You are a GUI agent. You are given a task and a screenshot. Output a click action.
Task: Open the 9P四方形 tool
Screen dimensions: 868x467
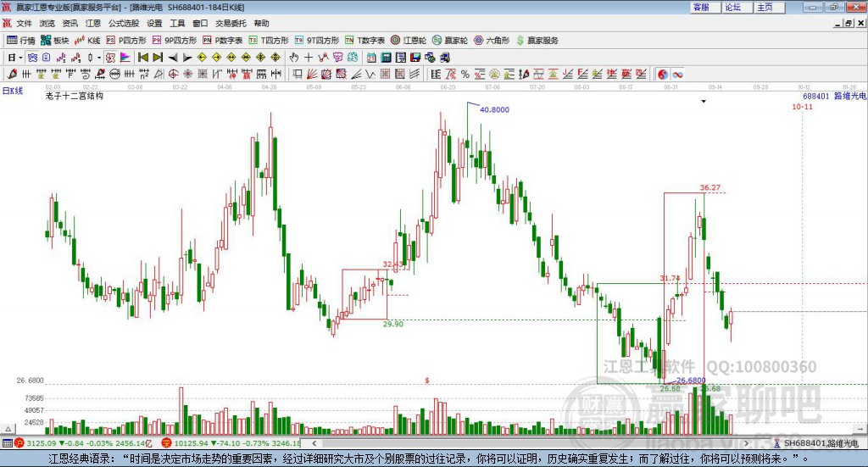pos(175,41)
